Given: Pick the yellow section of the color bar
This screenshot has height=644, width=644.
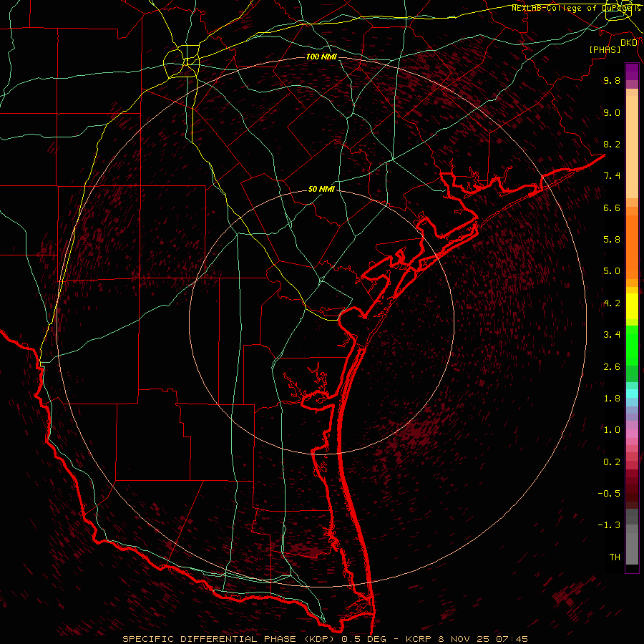Looking at the screenshot, I should point(632,306).
